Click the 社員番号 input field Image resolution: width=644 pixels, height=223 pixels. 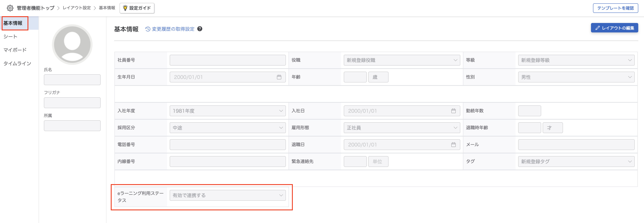click(227, 60)
